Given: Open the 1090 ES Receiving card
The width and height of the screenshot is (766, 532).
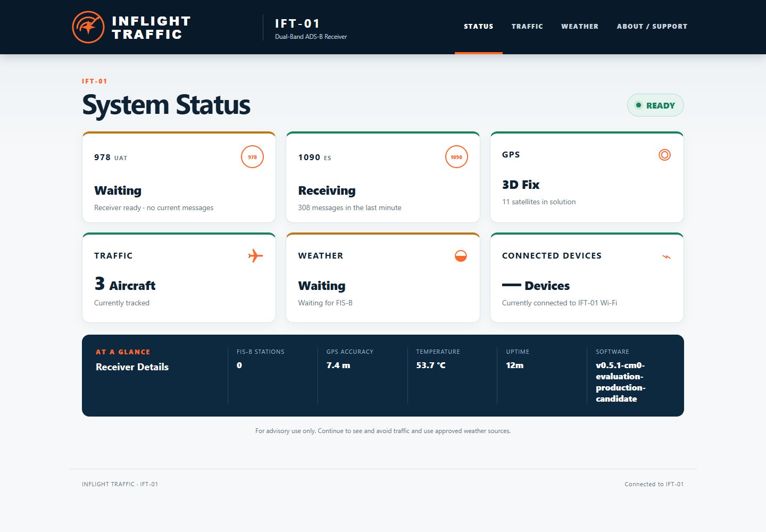Looking at the screenshot, I should pos(383,177).
